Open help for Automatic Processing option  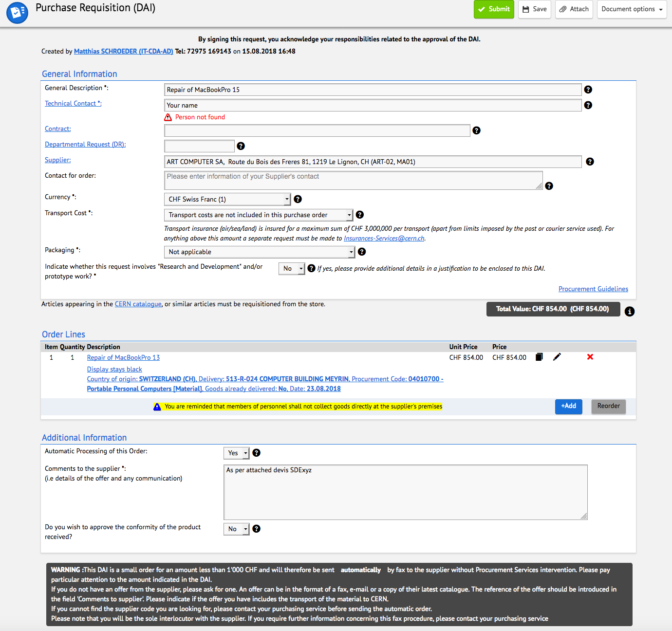point(257,453)
